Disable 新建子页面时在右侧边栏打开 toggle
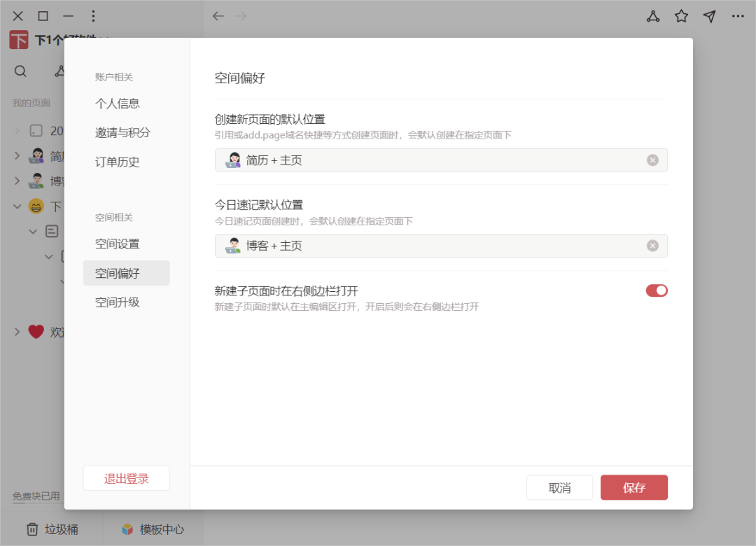This screenshot has height=546, width=756. tap(657, 290)
